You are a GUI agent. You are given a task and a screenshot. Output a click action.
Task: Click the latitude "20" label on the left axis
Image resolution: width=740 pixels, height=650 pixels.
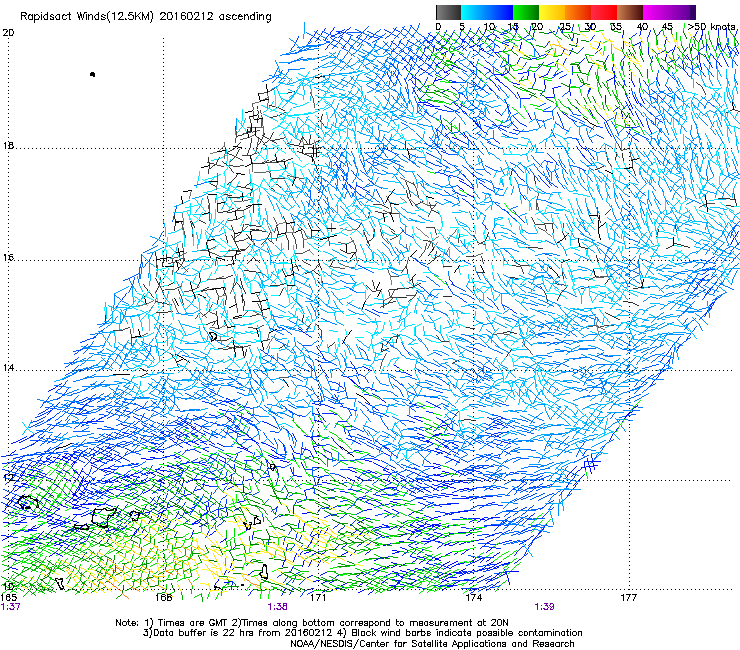tap(8, 33)
